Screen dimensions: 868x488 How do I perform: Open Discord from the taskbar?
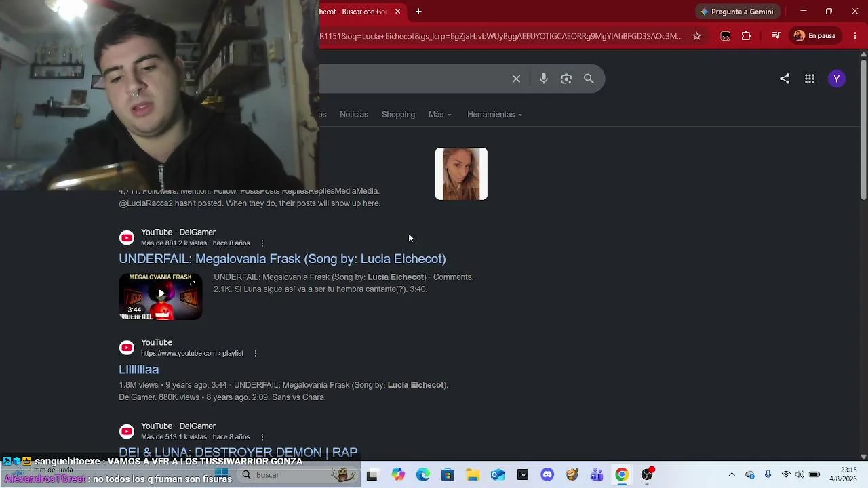[x=547, y=475]
